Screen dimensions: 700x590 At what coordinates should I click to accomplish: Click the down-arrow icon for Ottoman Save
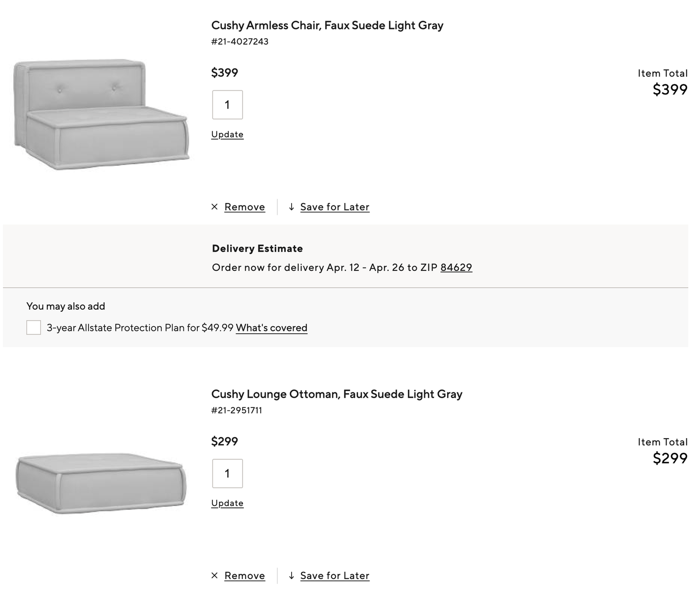click(291, 576)
